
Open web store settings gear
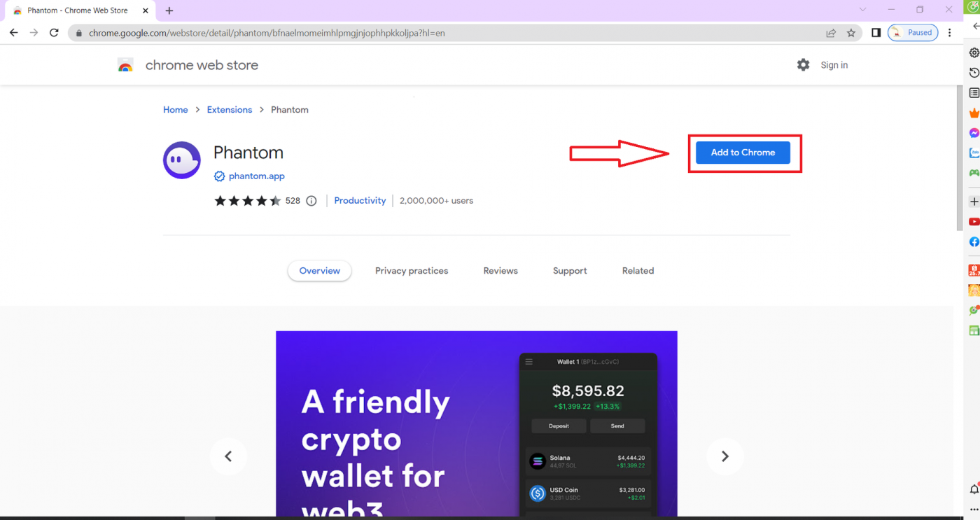coord(803,64)
